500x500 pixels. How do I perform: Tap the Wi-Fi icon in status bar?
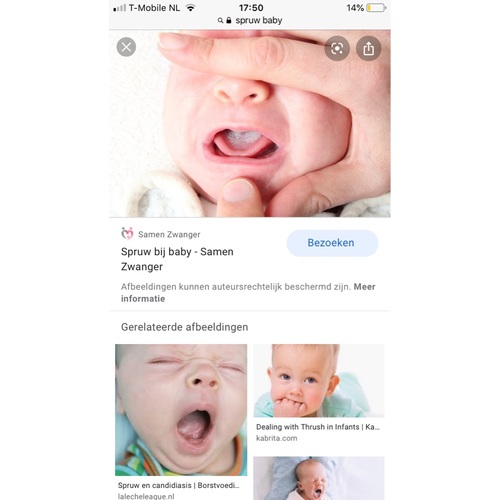191,8
